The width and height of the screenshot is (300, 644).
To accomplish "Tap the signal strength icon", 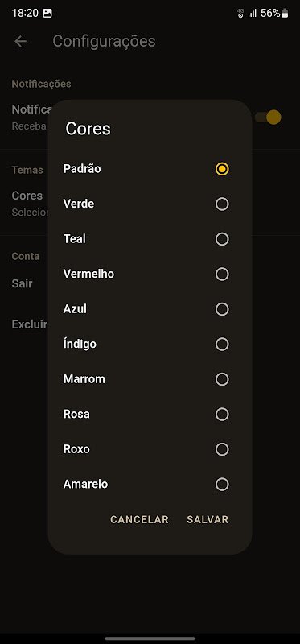I will click(253, 14).
